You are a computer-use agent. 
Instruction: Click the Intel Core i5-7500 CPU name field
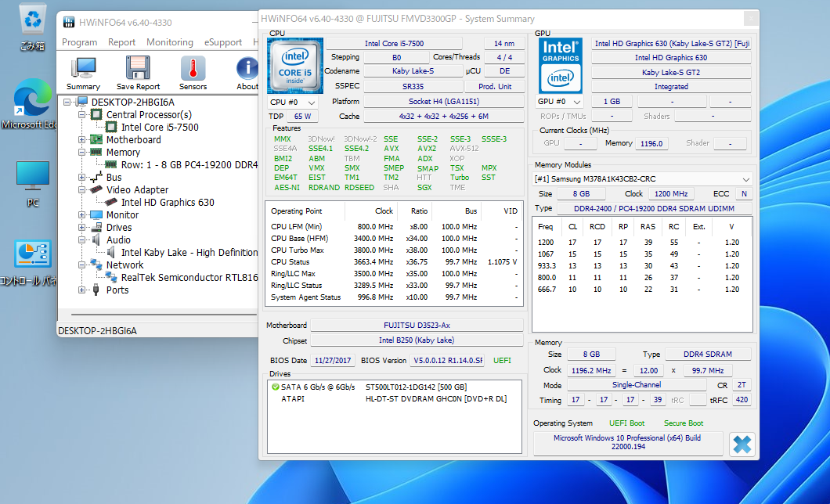click(x=395, y=43)
